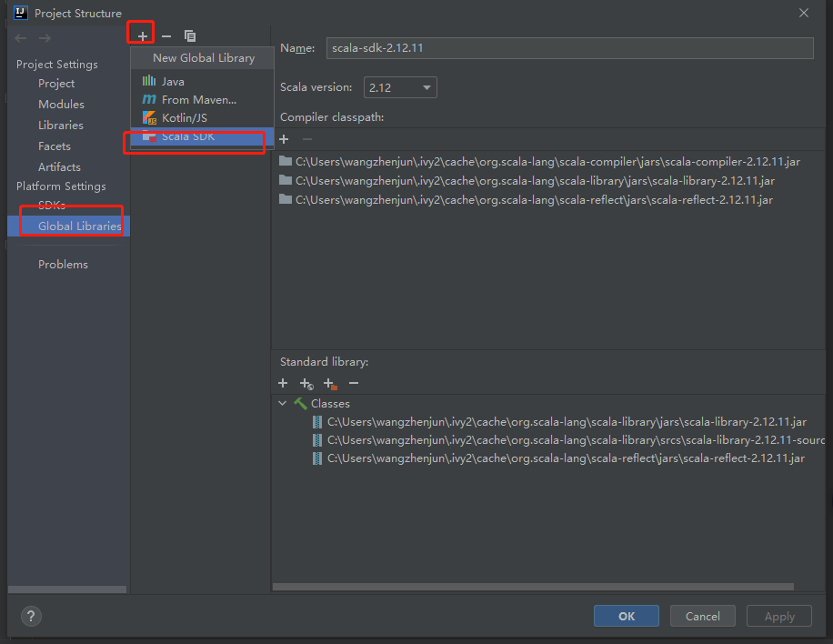Go back using the left arrow
Image resolution: width=833 pixels, height=644 pixels.
click(x=21, y=38)
